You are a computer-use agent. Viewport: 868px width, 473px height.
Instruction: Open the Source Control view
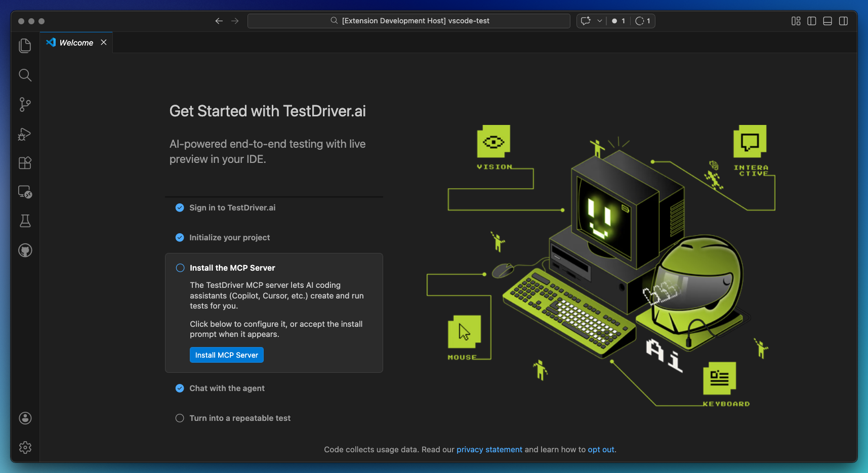25,104
